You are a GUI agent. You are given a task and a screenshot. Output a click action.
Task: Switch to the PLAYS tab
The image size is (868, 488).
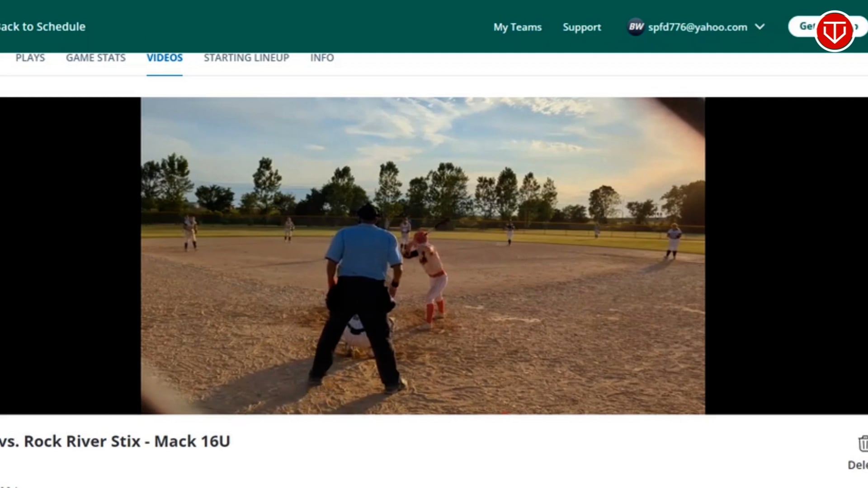point(30,58)
